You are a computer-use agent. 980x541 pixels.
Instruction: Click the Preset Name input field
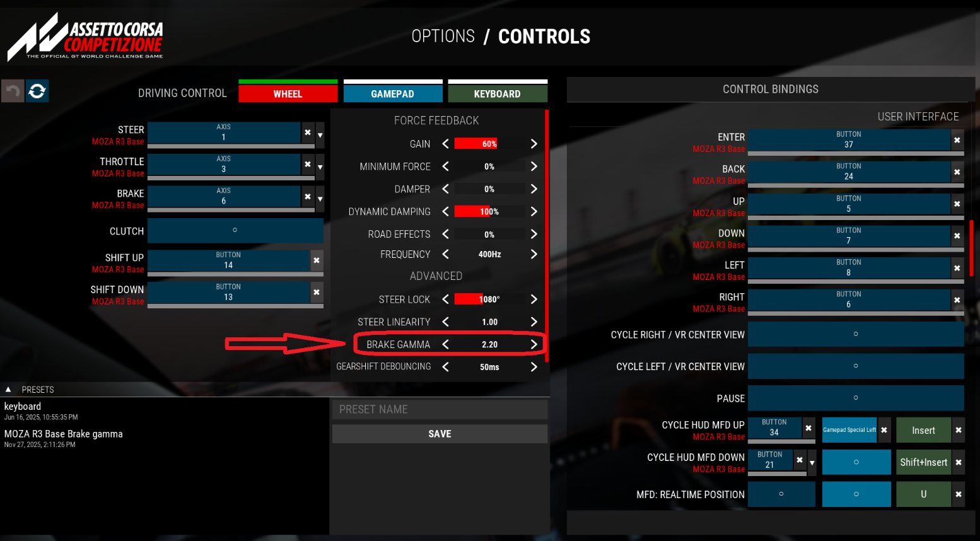coord(440,409)
